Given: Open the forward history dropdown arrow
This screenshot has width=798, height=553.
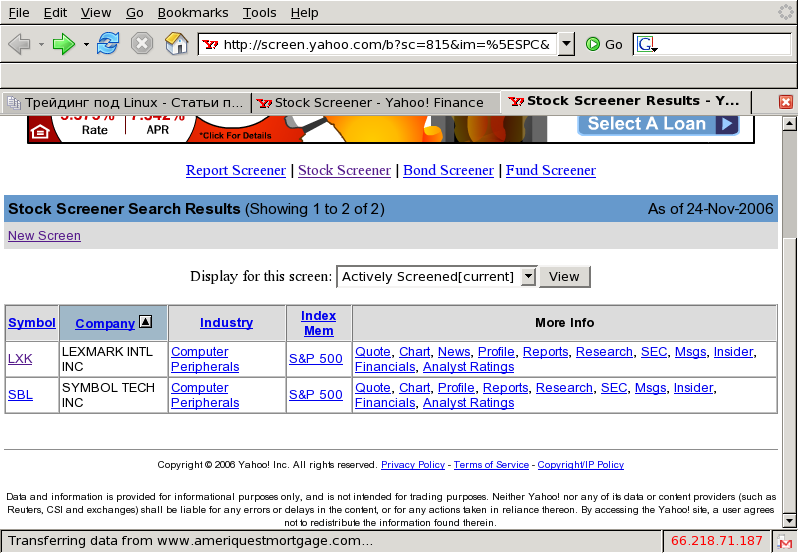Looking at the screenshot, I should click(86, 45).
